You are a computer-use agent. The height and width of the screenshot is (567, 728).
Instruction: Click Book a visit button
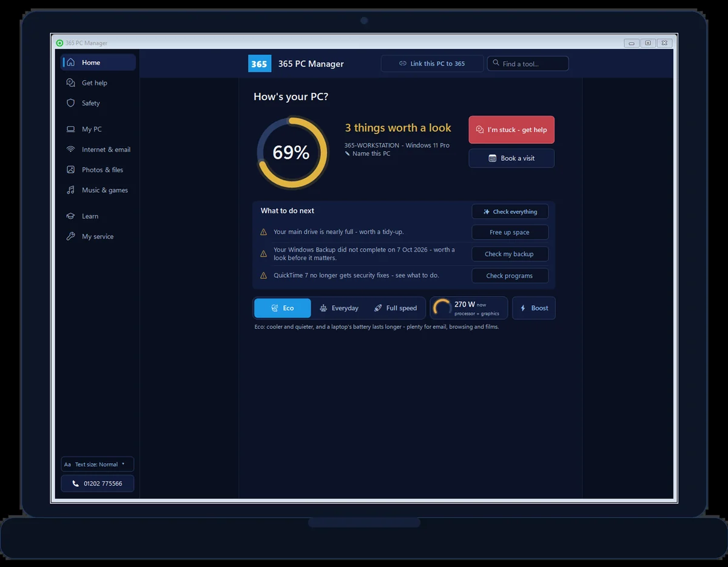click(511, 158)
